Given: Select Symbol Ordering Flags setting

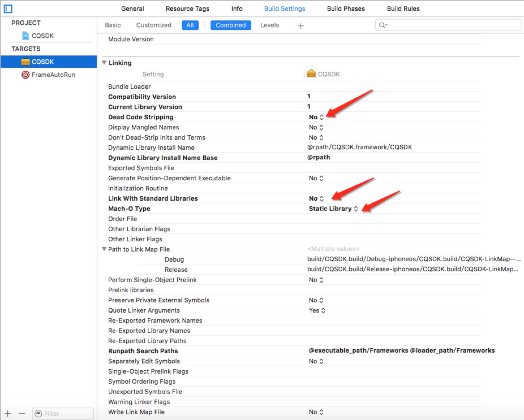Looking at the screenshot, I should point(142,382).
